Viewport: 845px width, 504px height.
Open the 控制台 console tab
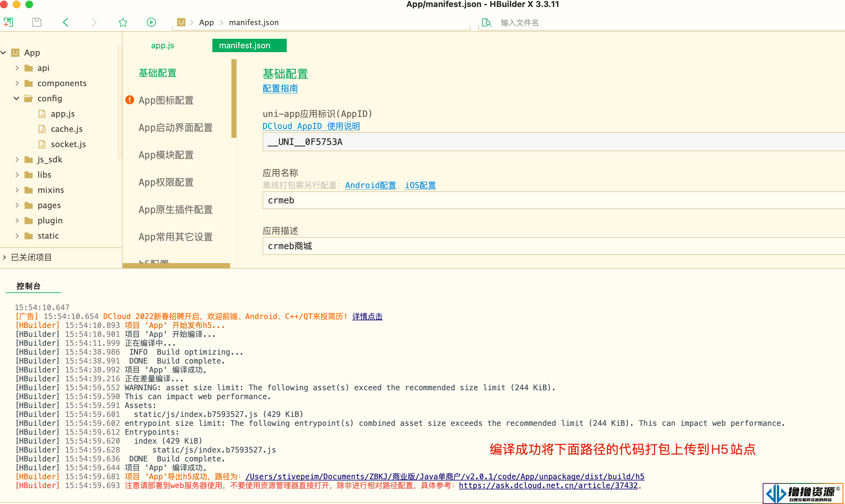pos(29,286)
